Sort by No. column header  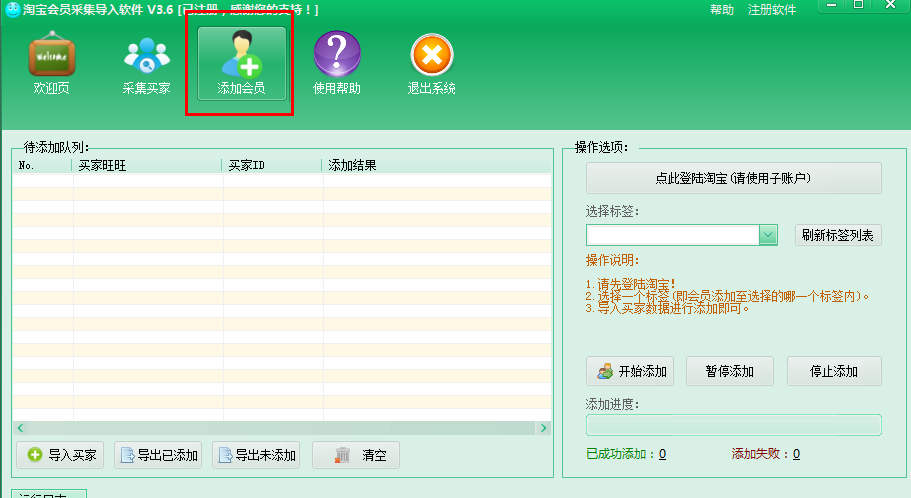(x=42, y=166)
